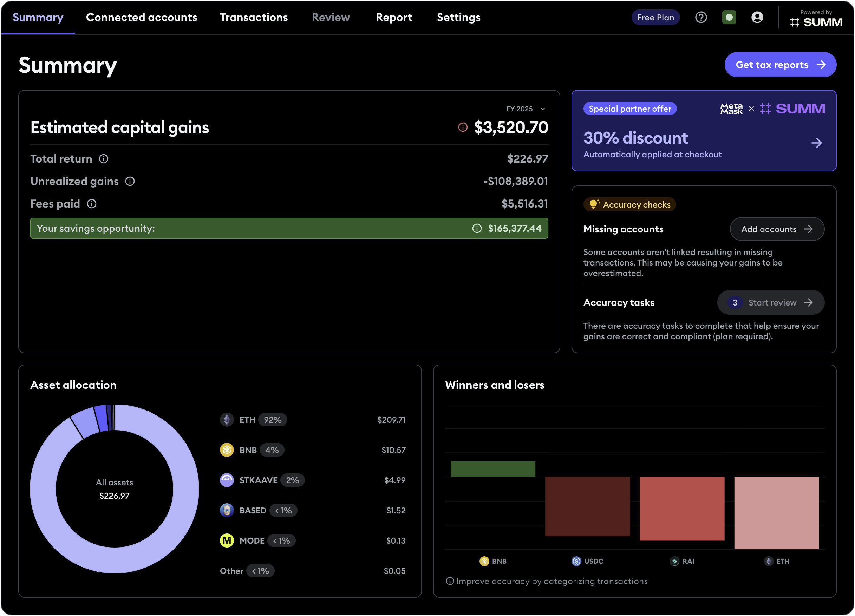Click the Special partner offer badge
Screen dimensions: 855x616
click(x=630, y=109)
